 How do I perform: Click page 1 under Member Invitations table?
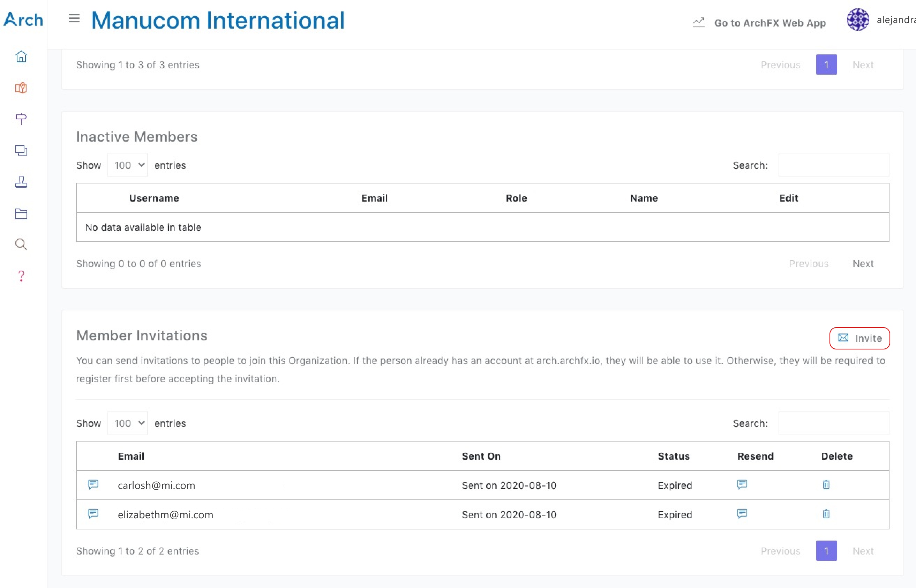[826, 551]
